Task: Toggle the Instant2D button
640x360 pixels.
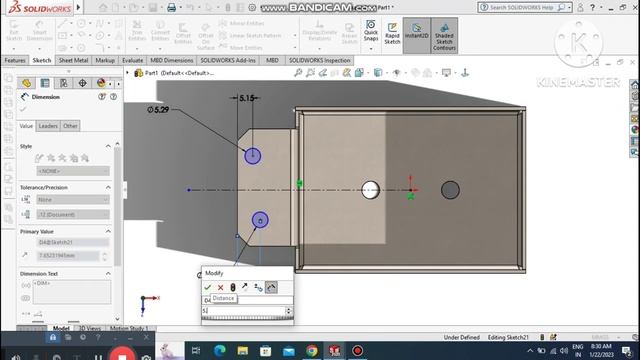Action: click(416, 35)
